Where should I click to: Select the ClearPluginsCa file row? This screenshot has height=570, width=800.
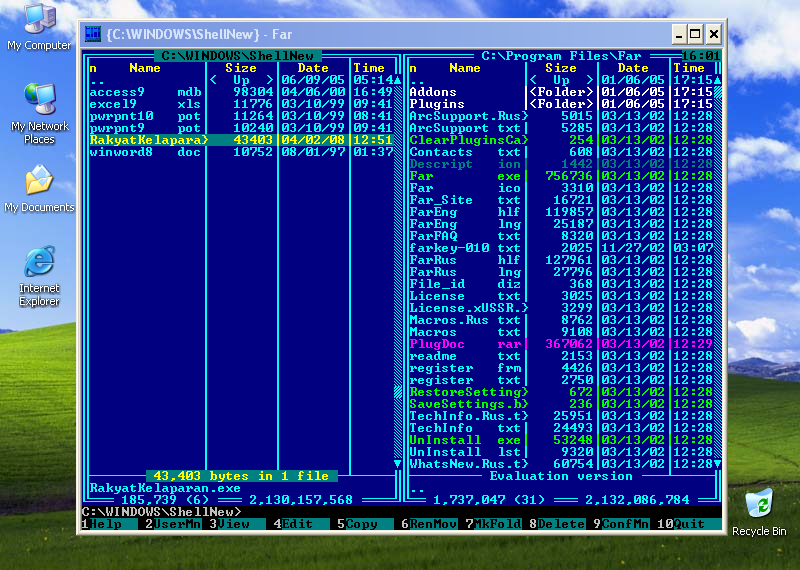click(561, 140)
